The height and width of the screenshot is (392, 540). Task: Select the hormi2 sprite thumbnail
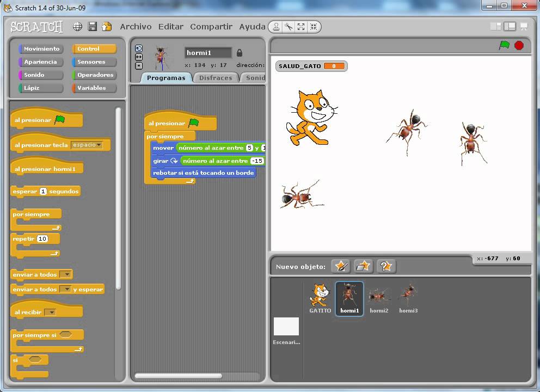[379, 298]
